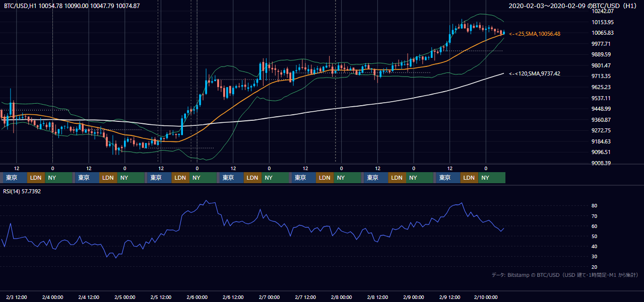The width and height of the screenshot is (644, 302).
Task: Click the 9801.47 price axis label
Action: tap(602, 65)
